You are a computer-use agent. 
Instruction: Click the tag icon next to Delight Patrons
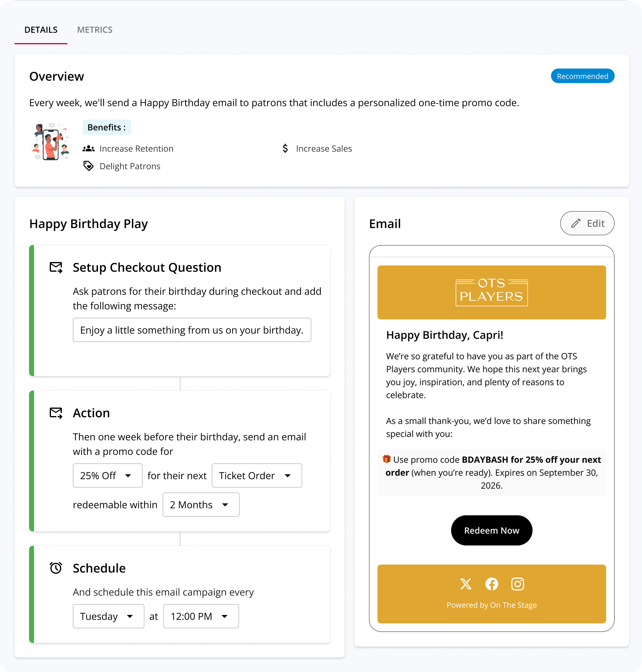click(88, 166)
